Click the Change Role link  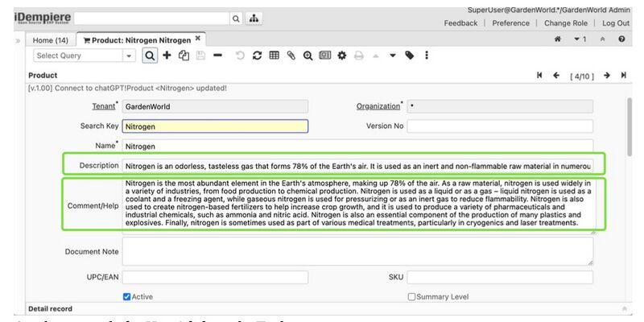564,23
